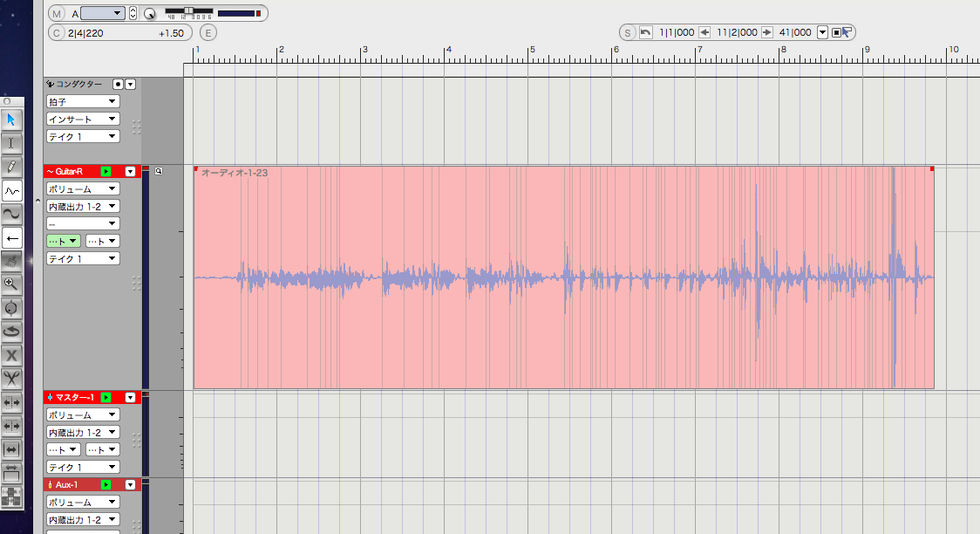Pick the paint brush tool

pyautogui.click(x=11, y=262)
